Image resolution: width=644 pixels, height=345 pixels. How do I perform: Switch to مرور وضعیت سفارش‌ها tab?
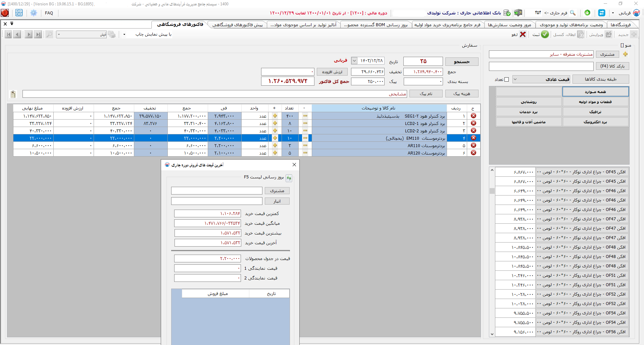(x=509, y=25)
